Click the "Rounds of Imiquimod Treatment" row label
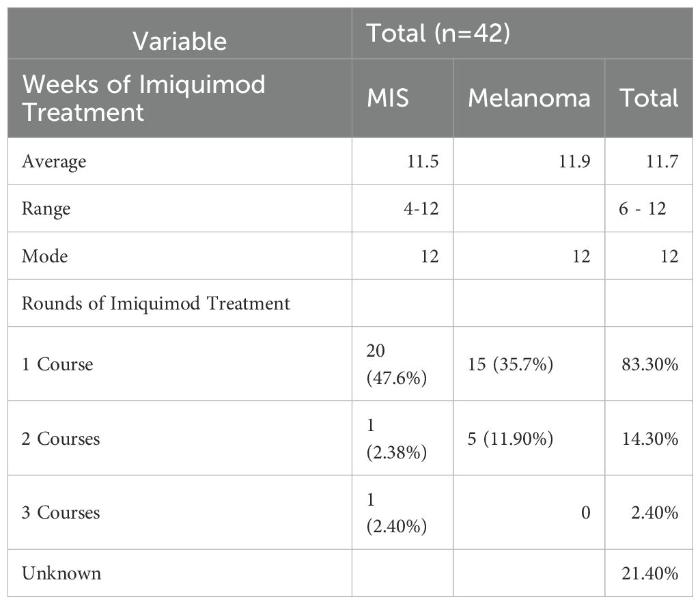The width and height of the screenshot is (700, 604). [156, 303]
